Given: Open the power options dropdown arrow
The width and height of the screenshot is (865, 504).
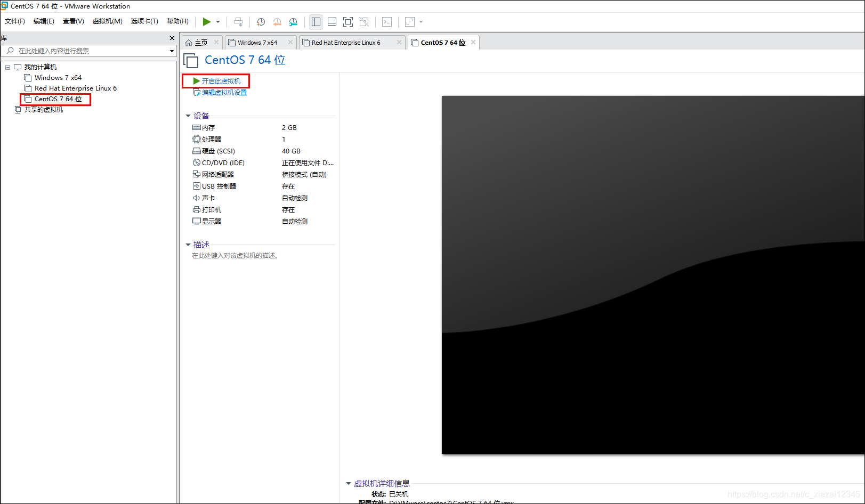Looking at the screenshot, I should [x=218, y=22].
